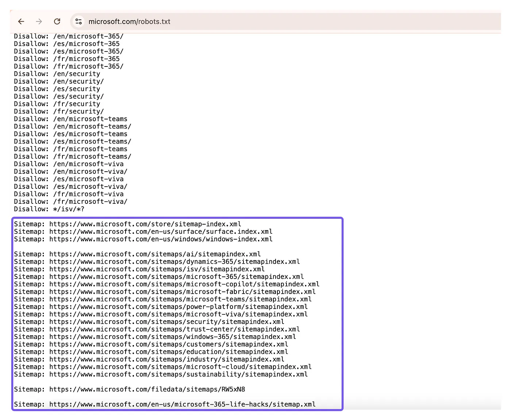Click the sitemaps/isv/sitemapindex.xml line

pos(139,269)
